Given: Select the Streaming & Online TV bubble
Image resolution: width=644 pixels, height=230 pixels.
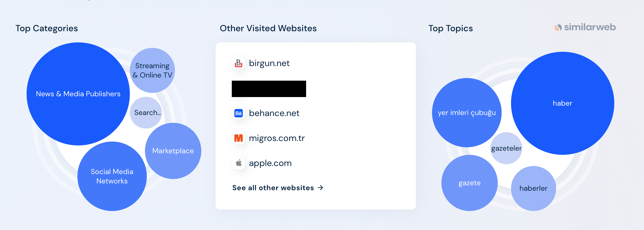Looking at the screenshot, I should coord(153,70).
